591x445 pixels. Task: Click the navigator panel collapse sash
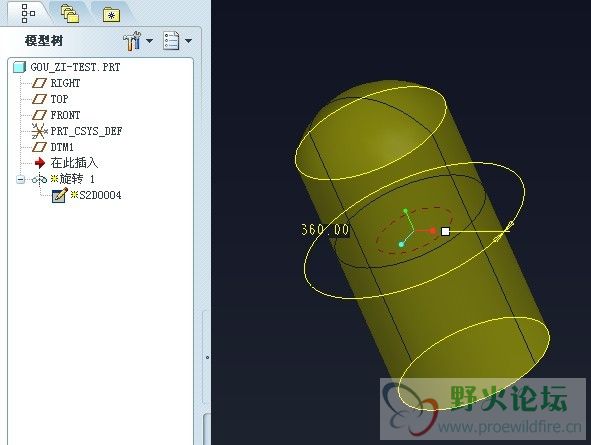(207, 357)
